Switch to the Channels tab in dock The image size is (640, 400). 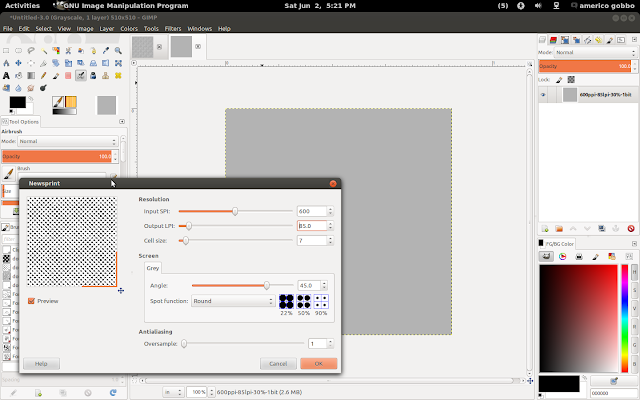[553, 40]
